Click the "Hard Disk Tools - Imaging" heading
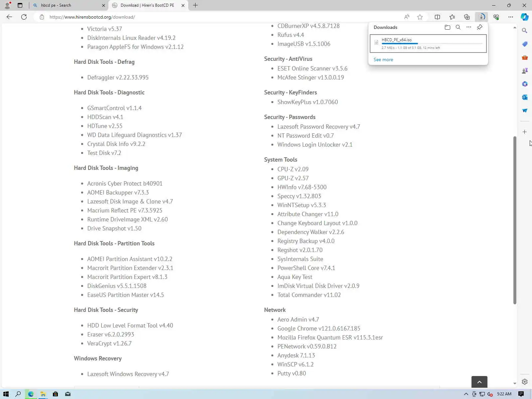 click(x=106, y=168)
